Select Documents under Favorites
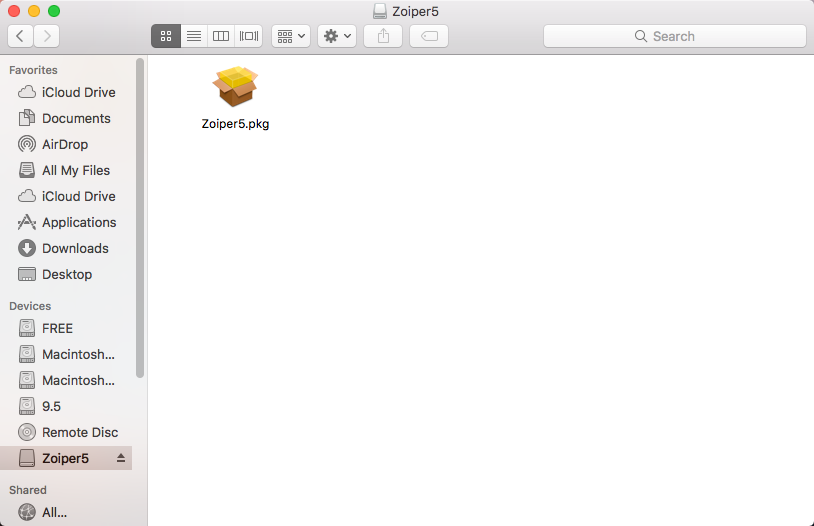 (75, 118)
